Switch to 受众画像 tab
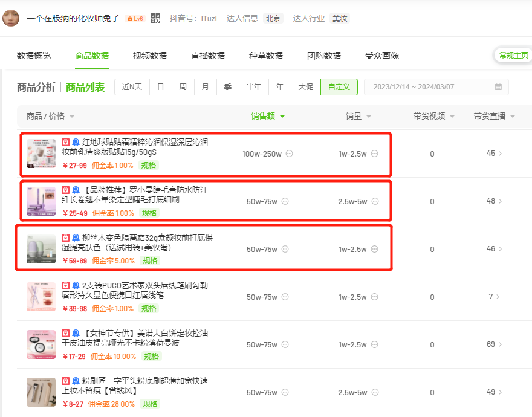 (382, 56)
